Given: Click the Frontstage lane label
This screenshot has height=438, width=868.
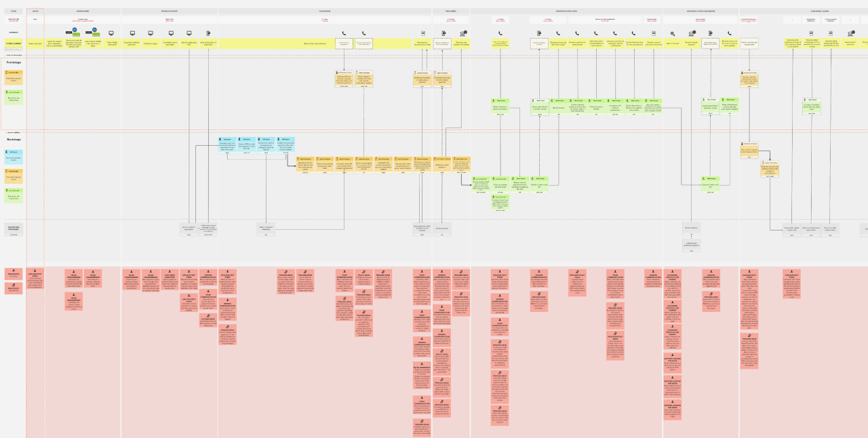Looking at the screenshot, I should (14, 62).
